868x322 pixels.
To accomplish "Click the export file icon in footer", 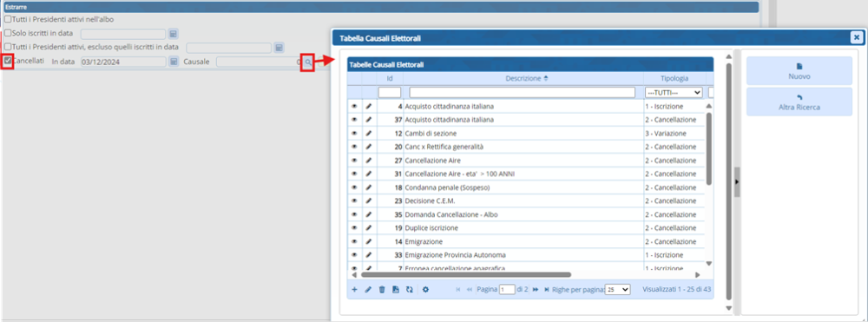I will click(396, 289).
